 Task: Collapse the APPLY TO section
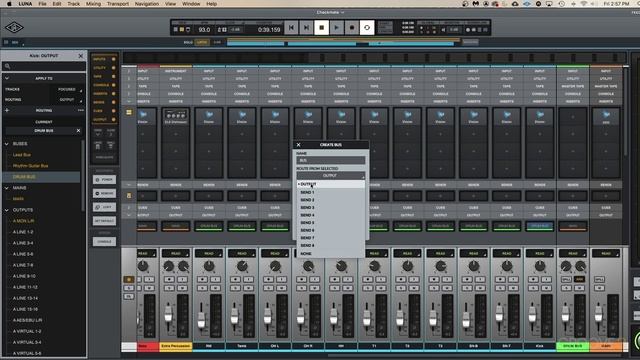(x=7, y=78)
